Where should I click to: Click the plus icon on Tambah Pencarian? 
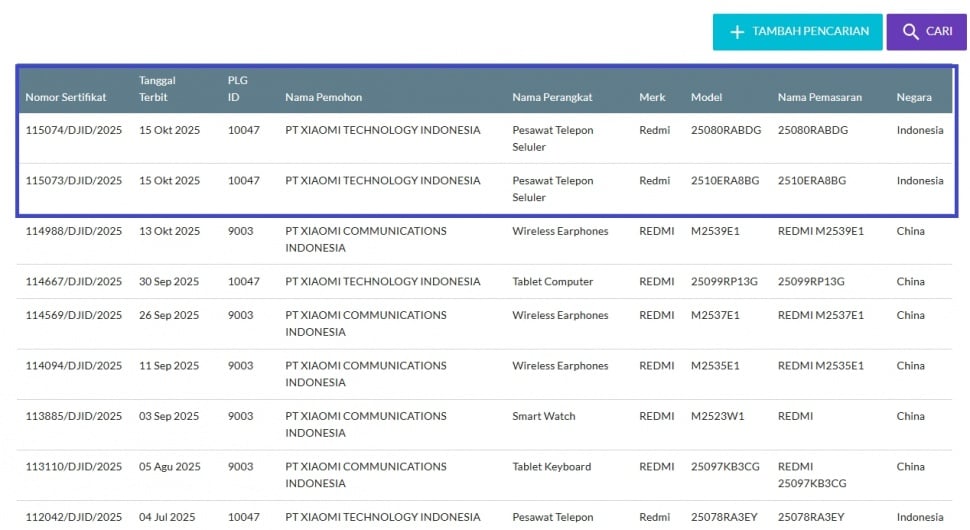737,32
